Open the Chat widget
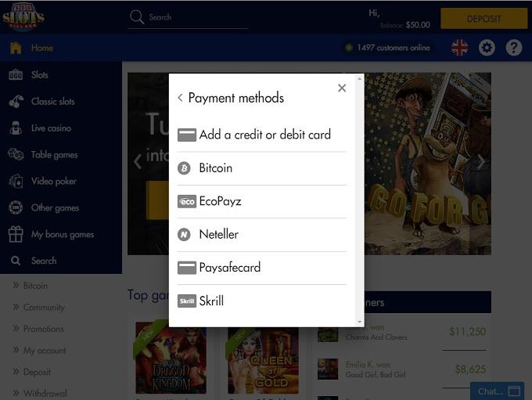Viewport: 532px width, 400px height. click(497, 391)
